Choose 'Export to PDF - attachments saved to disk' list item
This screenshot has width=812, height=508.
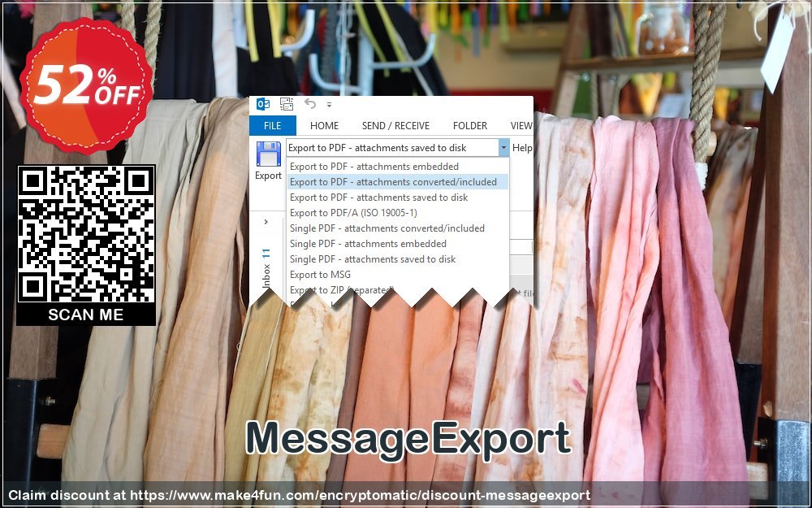pyautogui.click(x=398, y=198)
